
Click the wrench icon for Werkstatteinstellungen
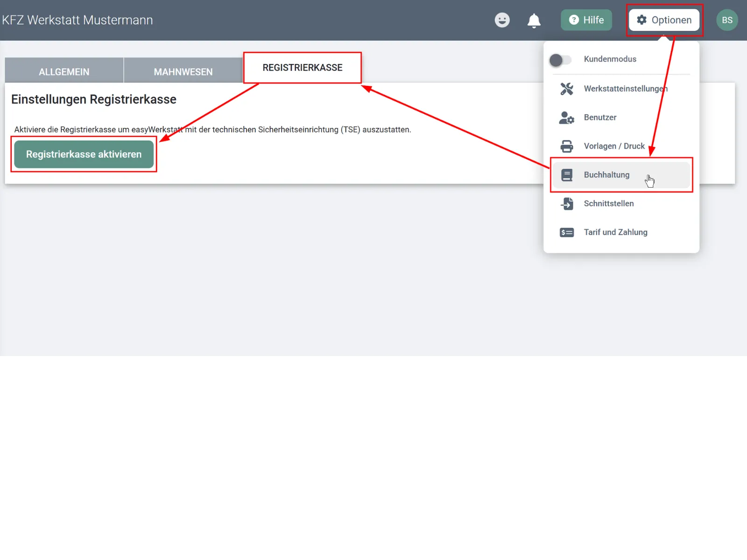(566, 89)
